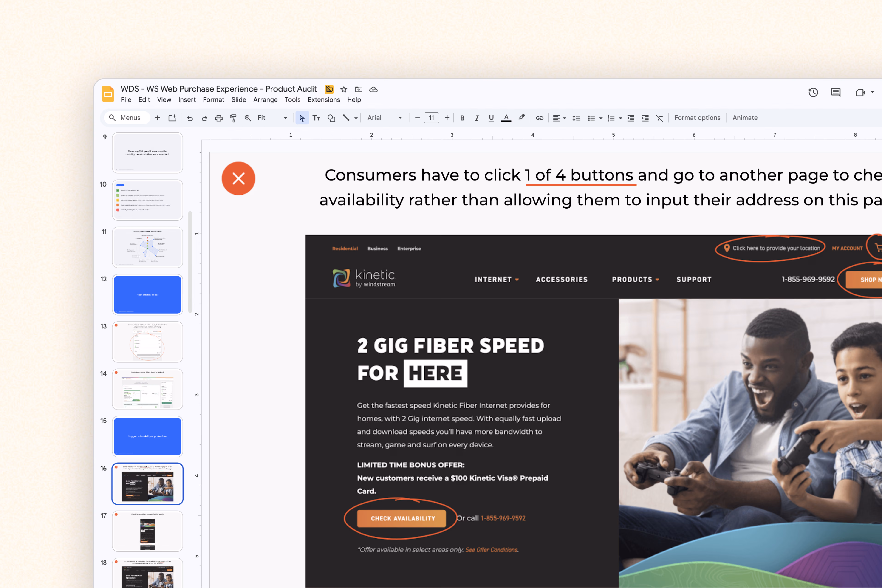This screenshot has height=588, width=882.
Task: Expand the meet camera dropdown arrow
Action: click(872, 92)
